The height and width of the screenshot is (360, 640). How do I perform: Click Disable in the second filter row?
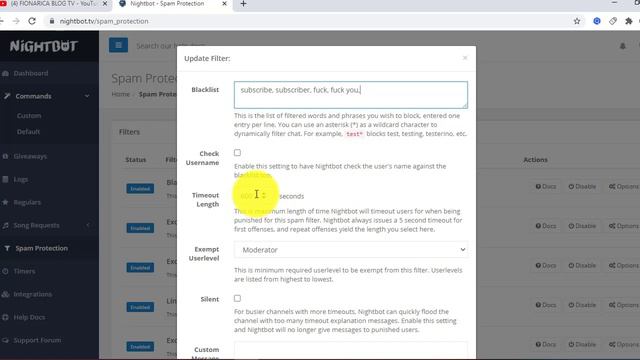[x=582, y=226]
